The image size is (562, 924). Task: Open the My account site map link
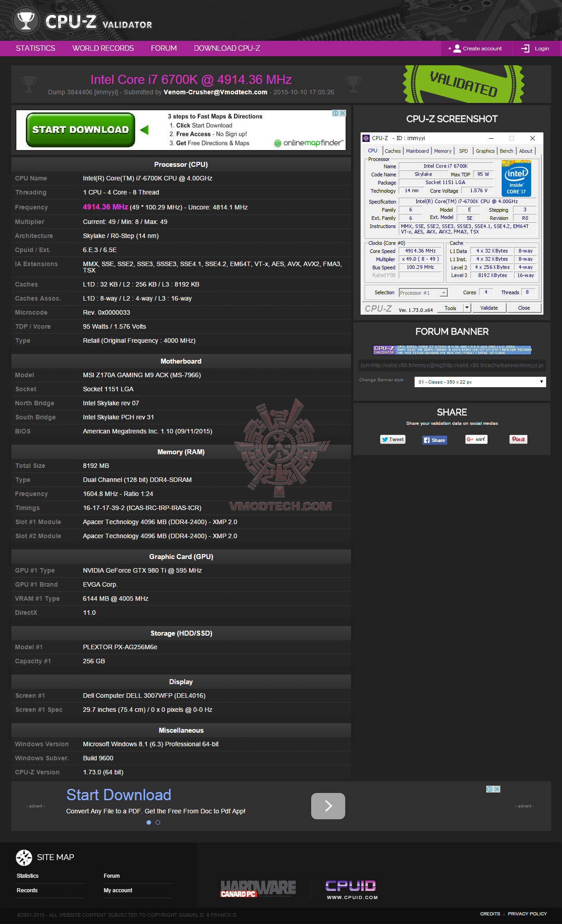(x=118, y=890)
